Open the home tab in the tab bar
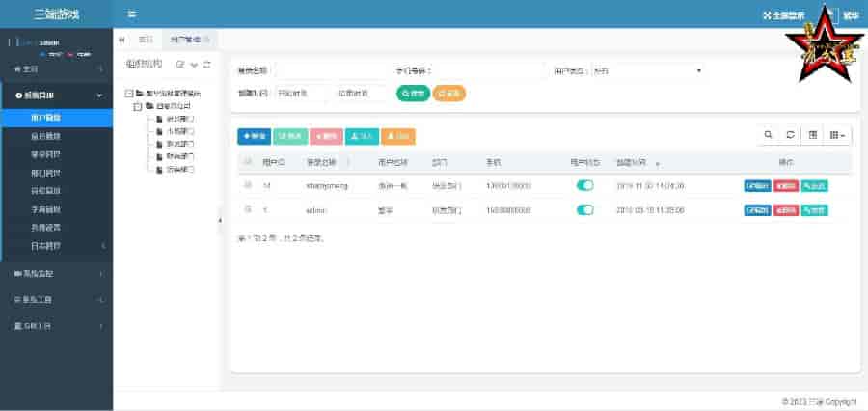This screenshot has width=868, height=411. click(146, 40)
